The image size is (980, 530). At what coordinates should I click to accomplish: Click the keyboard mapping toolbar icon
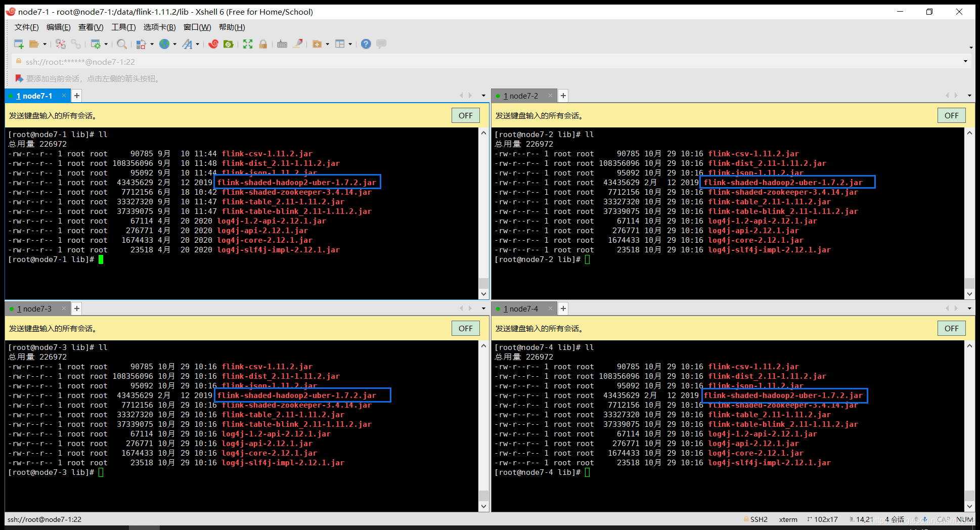[x=282, y=44]
